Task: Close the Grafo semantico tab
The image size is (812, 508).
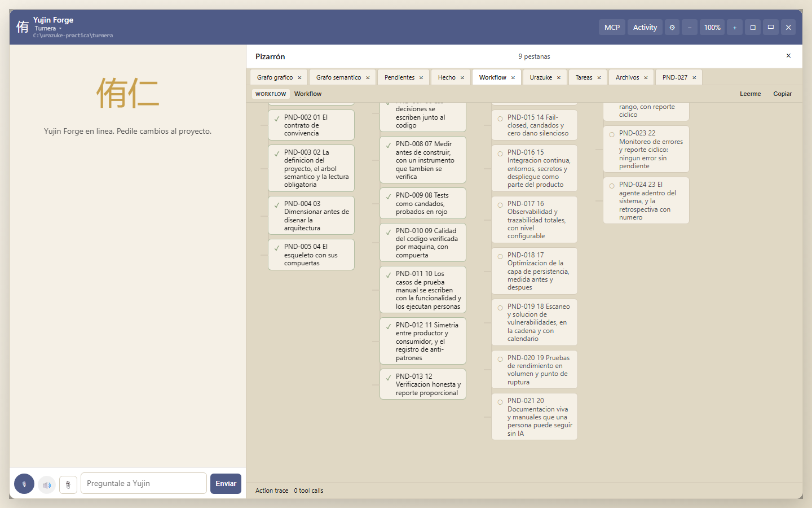Action: point(368,78)
